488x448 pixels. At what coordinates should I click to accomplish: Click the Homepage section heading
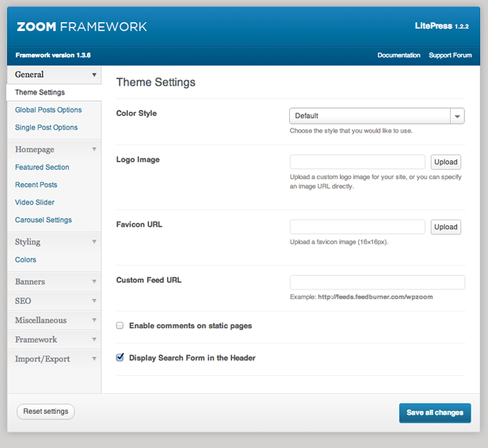(x=35, y=150)
